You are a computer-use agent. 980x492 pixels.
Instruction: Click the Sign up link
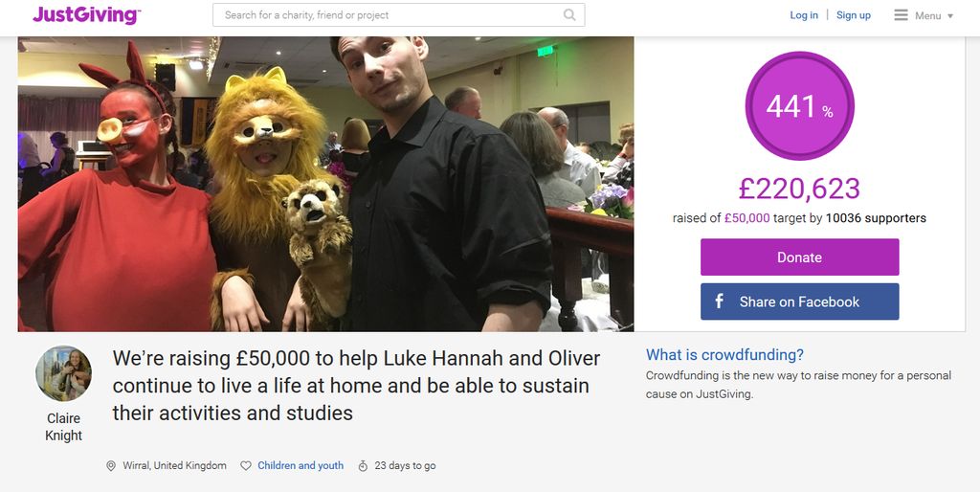[x=854, y=15]
